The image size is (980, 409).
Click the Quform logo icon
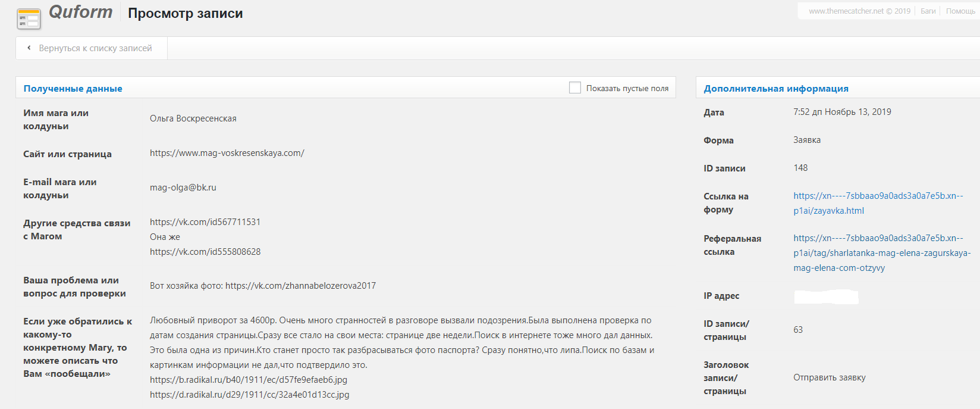click(x=29, y=19)
